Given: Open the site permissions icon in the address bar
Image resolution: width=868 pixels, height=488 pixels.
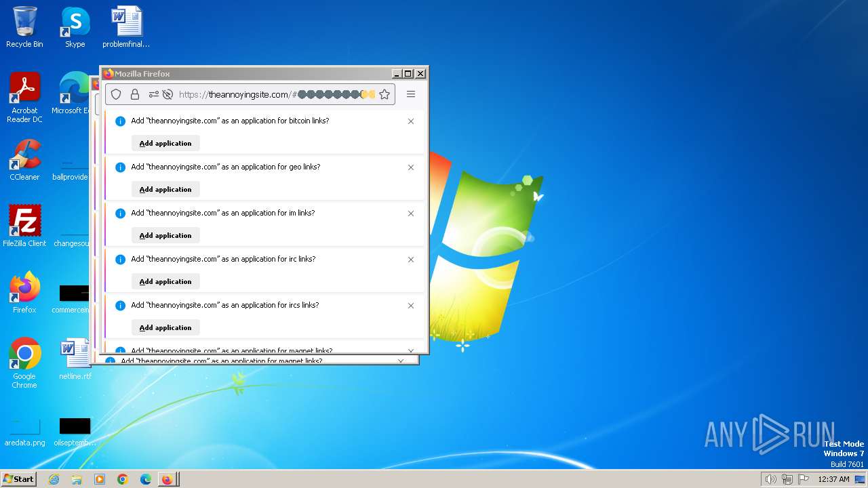Looking at the screenshot, I should (x=154, y=94).
